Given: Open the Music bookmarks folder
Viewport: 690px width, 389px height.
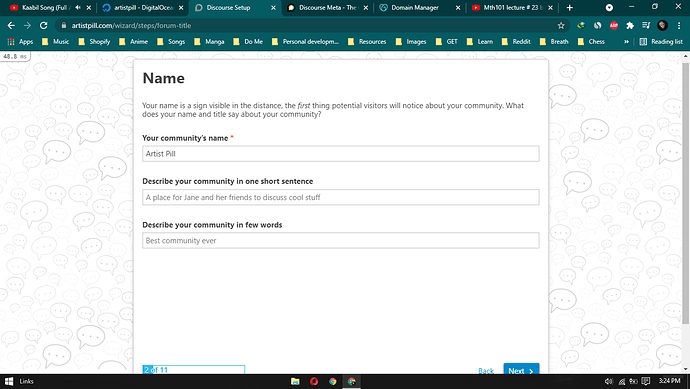Looking at the screenshot, I should 55,41.
